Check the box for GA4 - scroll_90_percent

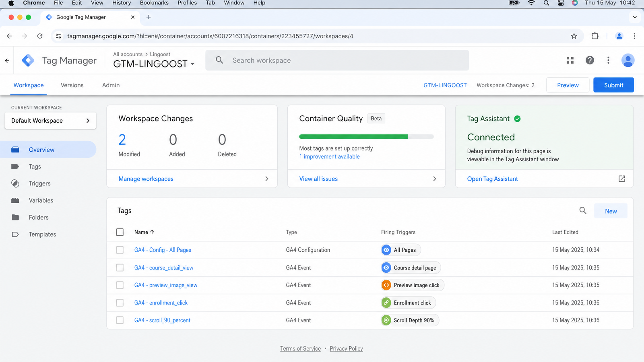click(120, 320)
